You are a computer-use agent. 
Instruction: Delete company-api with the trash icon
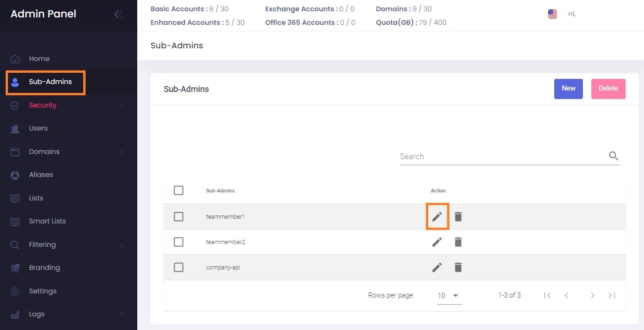(x=458, y=267)
